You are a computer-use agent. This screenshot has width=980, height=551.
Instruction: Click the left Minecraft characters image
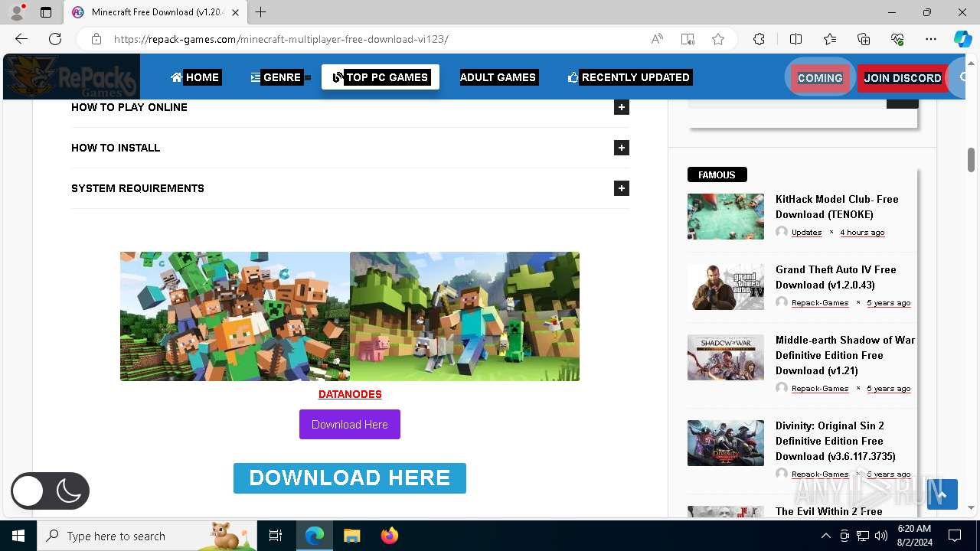point(235,316)
